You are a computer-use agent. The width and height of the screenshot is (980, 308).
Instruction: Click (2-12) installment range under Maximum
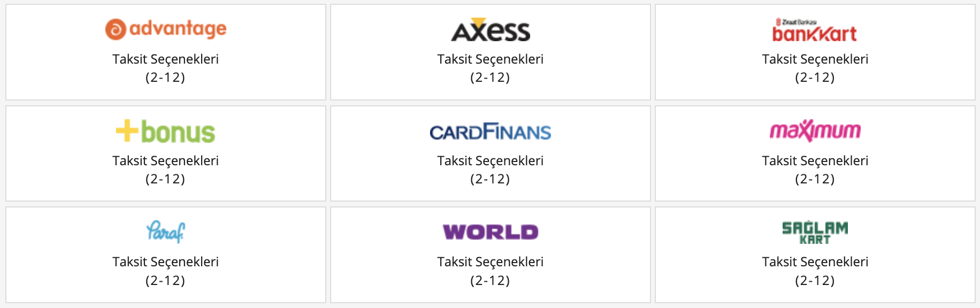(x=815, y=179)
